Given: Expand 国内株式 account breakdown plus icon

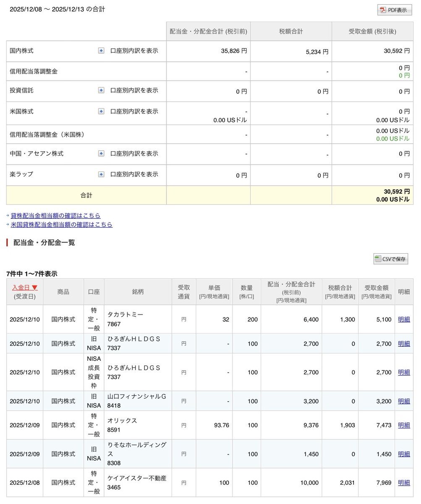Looking at the screenshot, I should click(x=101, y=51).
